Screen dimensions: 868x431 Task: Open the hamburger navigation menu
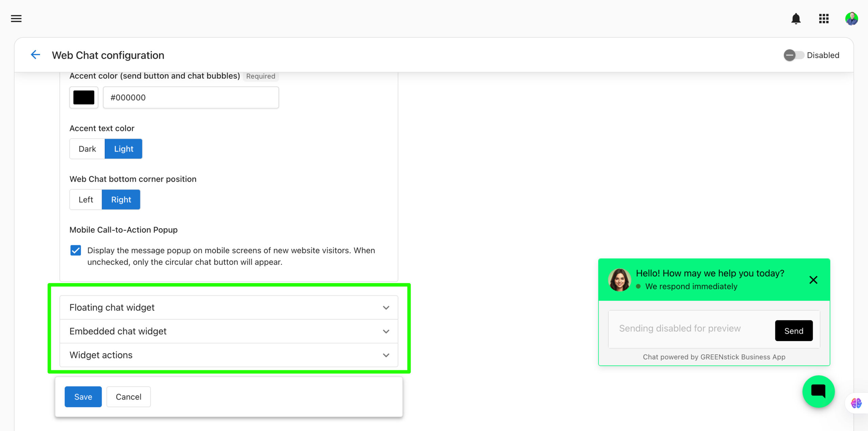coord(16,19)
